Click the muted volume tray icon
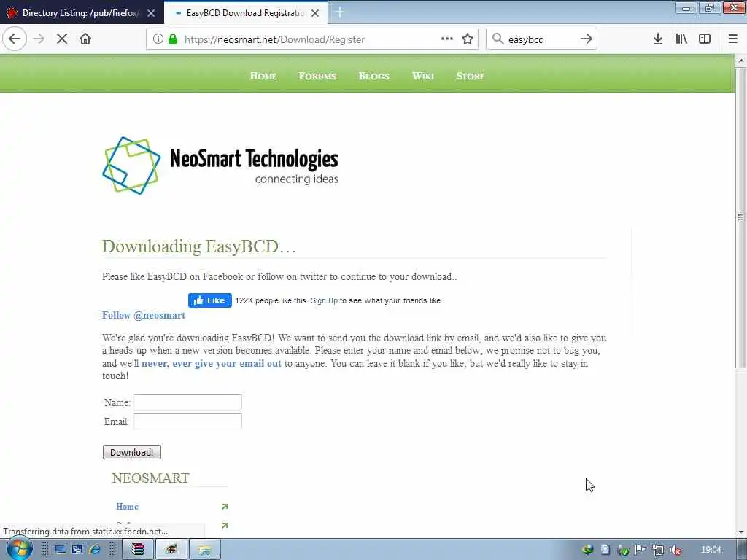747x560 pixels. [676, 550]
